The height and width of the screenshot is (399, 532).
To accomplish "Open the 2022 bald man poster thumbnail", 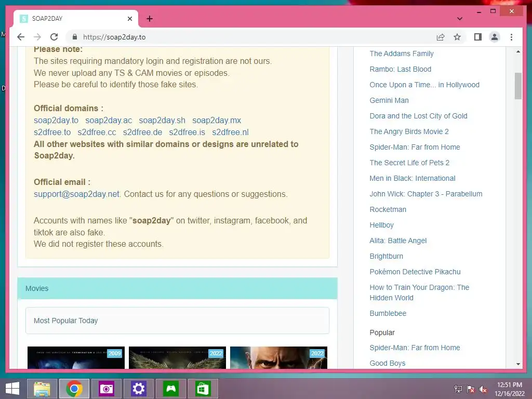I will tap(278, 357).
